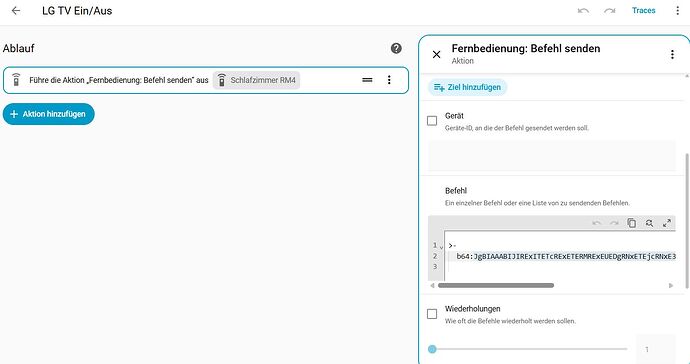
Task: Undo the last automation change in top bar
Action: pos(583,11)
